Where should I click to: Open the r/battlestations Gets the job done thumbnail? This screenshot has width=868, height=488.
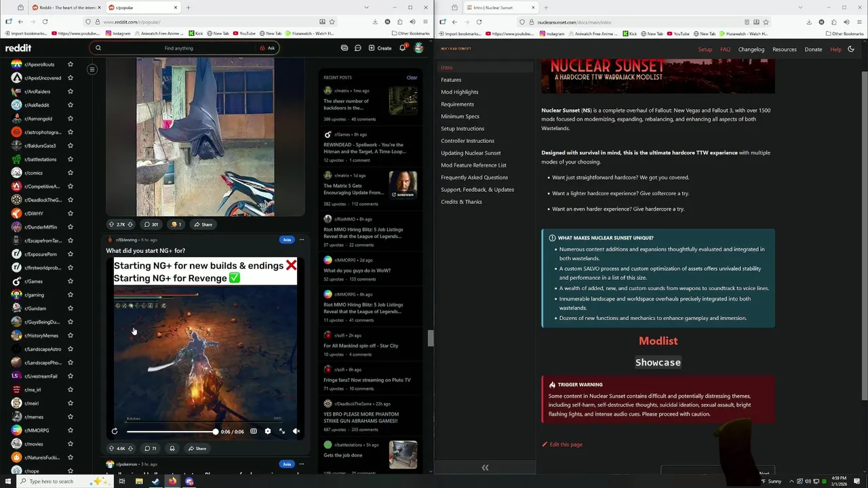click(x=403, y=455)
